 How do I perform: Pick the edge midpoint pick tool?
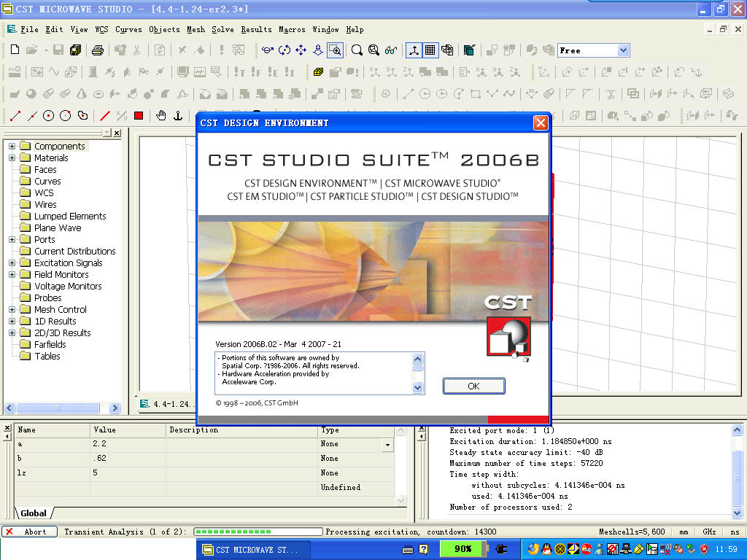click(32, 116)
